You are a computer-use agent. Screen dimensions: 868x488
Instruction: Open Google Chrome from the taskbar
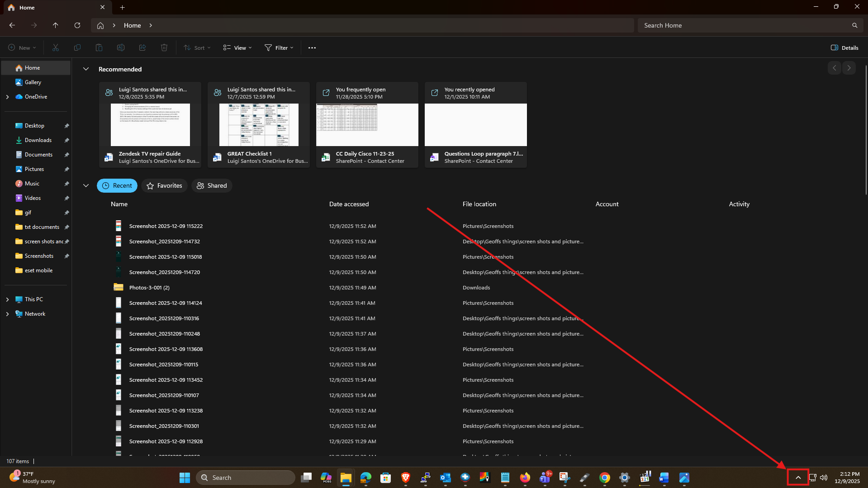(x=604, y=478)
